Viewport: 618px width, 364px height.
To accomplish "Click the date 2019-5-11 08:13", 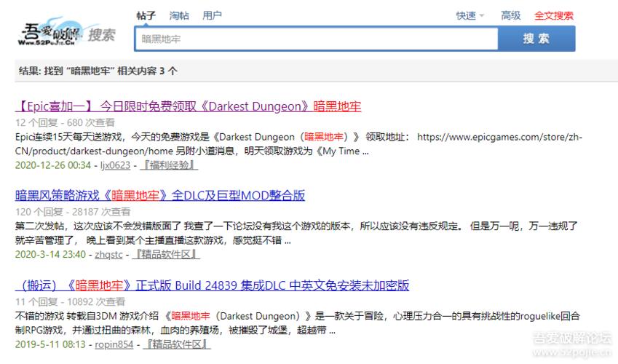I will (x=50, y=344).
